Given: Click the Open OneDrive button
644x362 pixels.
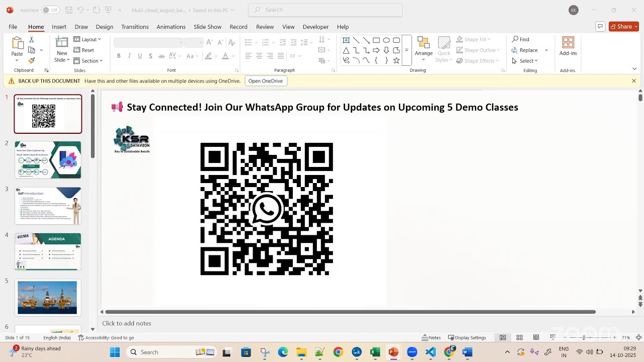Looking at the screenshot, I should [266, 81].
